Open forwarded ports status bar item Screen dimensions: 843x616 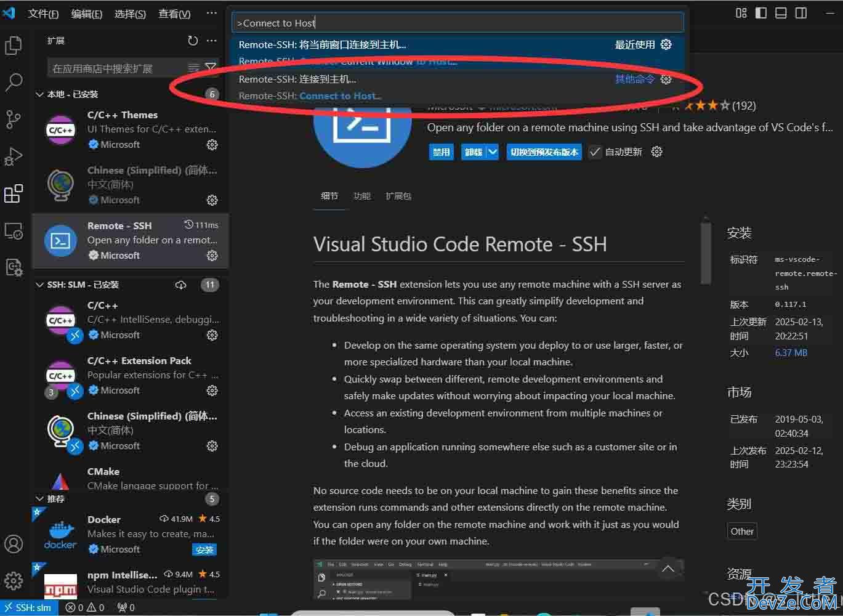click(x=126, y=607)
